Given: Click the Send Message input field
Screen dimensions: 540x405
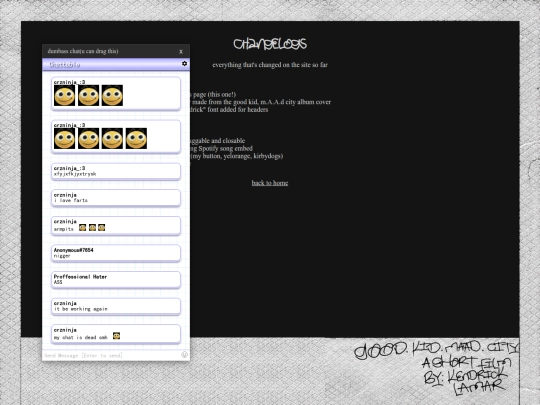Looking at the screenshot, I should coord(111,355).
